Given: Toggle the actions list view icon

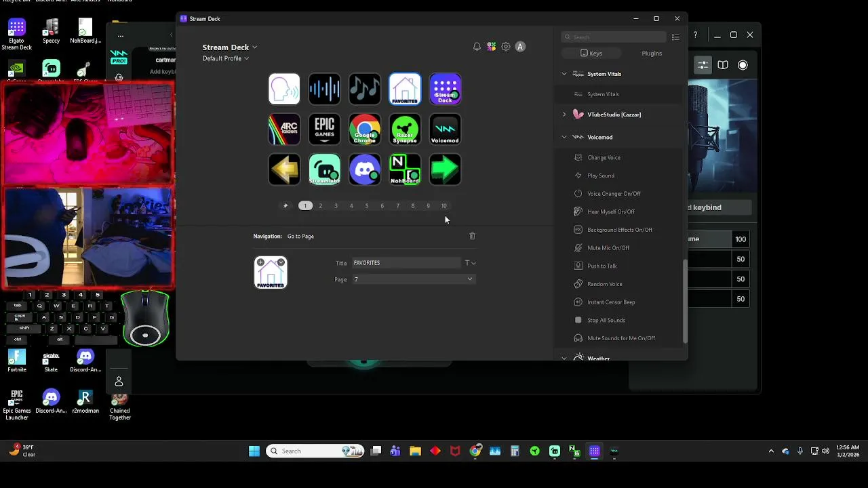Looking at the screenshot, I should (x=675, y=37).
